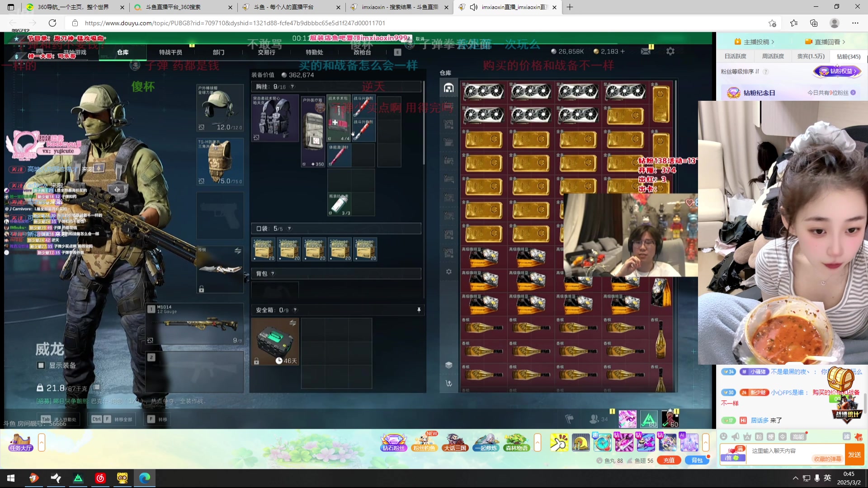Screen dimensions: 868x488
Task: Open 钻粉权益 benefits button
Action: 838,71
